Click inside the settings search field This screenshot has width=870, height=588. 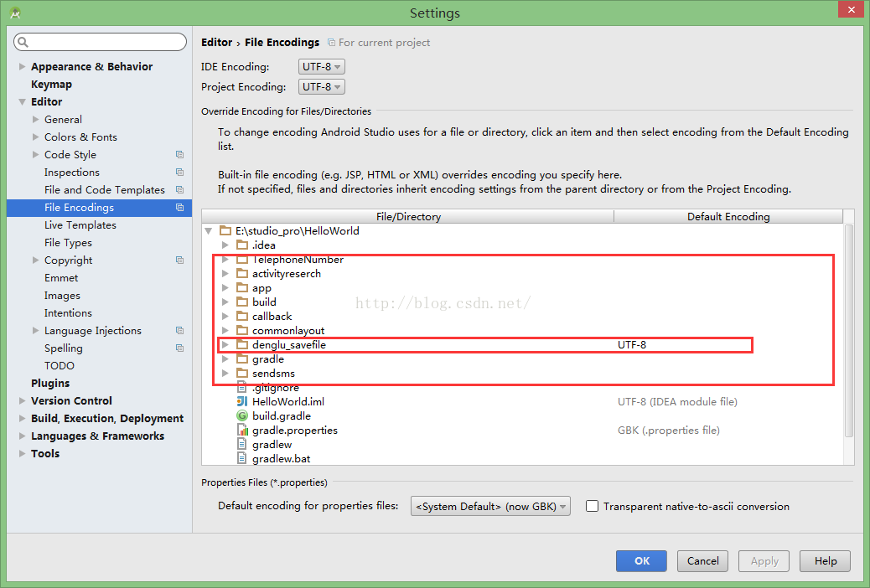point(100,42)
